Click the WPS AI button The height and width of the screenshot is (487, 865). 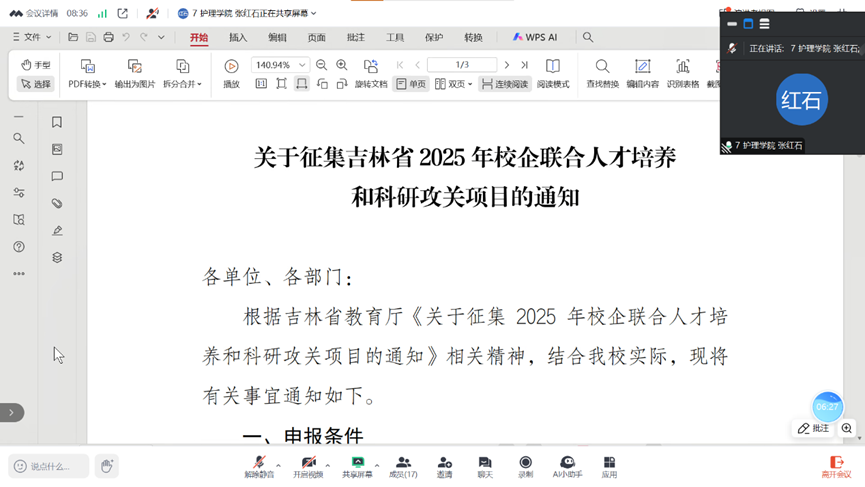point(535,38)
